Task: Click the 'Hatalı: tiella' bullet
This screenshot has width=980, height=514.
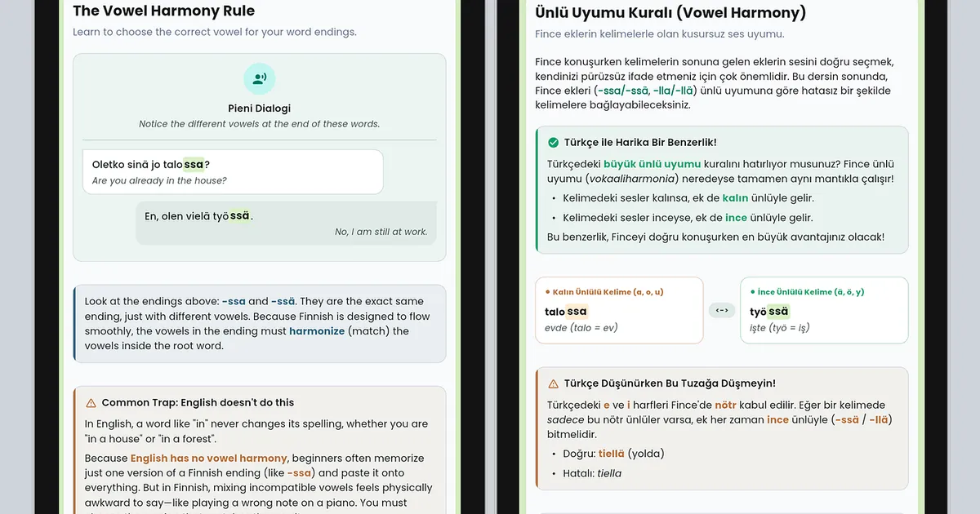Action: [592, 473]
